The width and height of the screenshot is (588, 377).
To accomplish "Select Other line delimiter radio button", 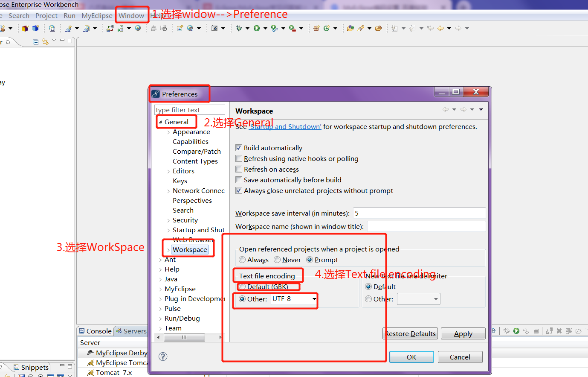I will click(x=368, y=299).
